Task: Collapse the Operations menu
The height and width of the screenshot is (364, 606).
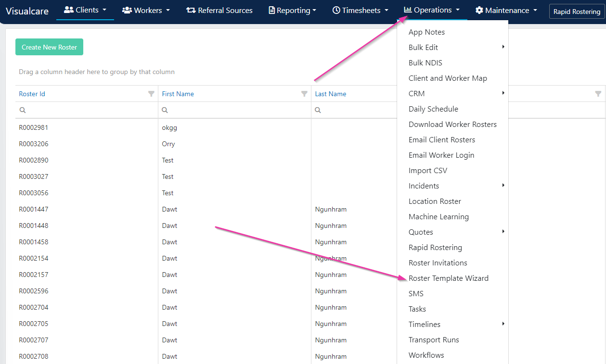Action: tap(432, 10)
